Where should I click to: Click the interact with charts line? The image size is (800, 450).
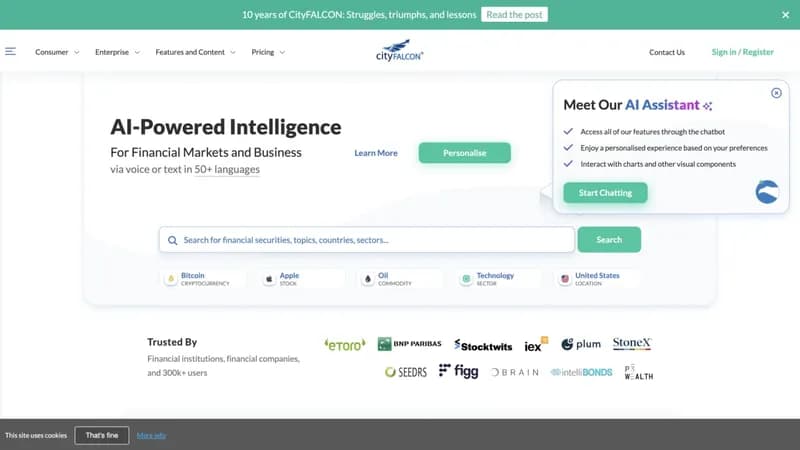(658, 164)
